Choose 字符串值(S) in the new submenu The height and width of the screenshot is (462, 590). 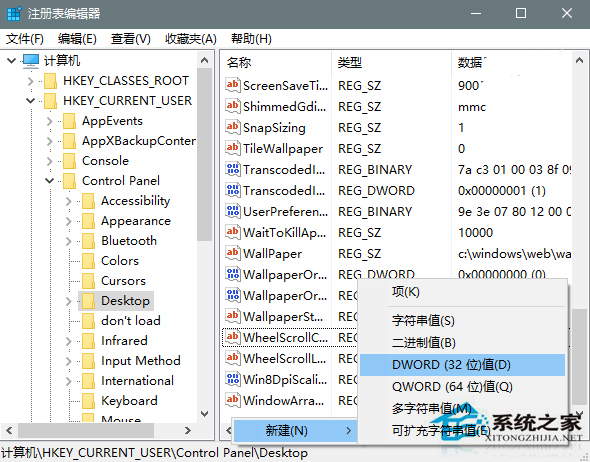[462, 321]
